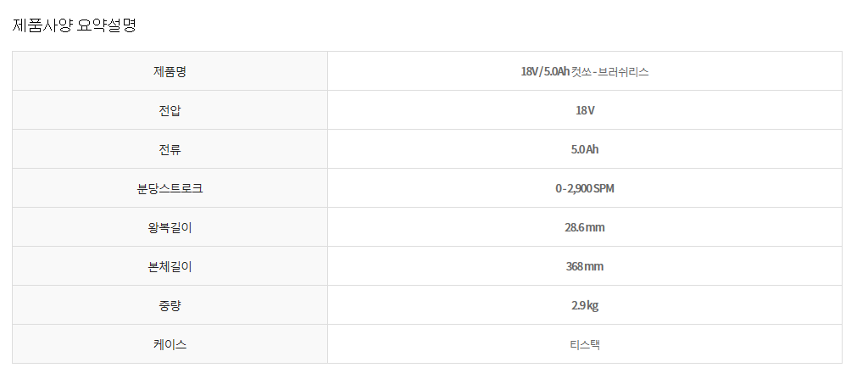
Task: Click the 368mm body length value
Action: pos(584,266)
